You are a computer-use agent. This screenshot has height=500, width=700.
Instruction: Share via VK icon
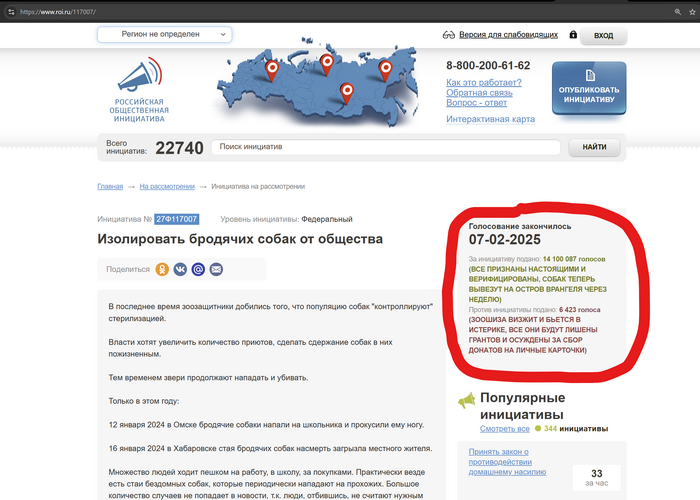coord(180,269)
